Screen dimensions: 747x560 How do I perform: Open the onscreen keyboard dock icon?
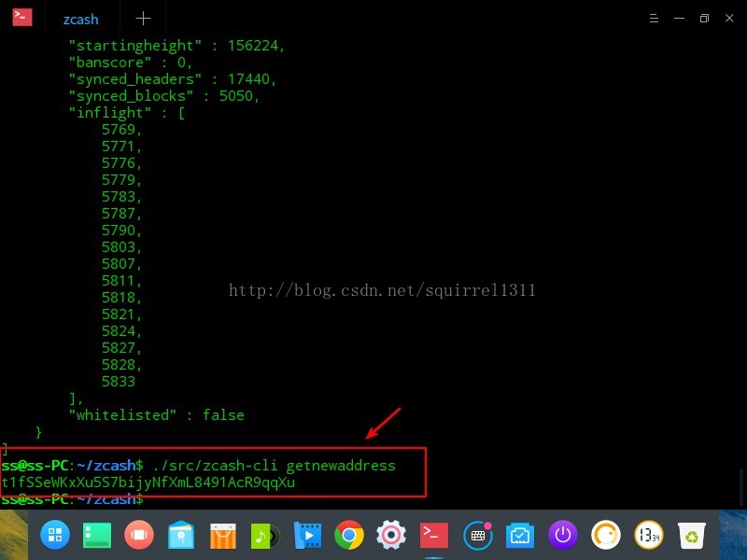(x=477, y=535)
